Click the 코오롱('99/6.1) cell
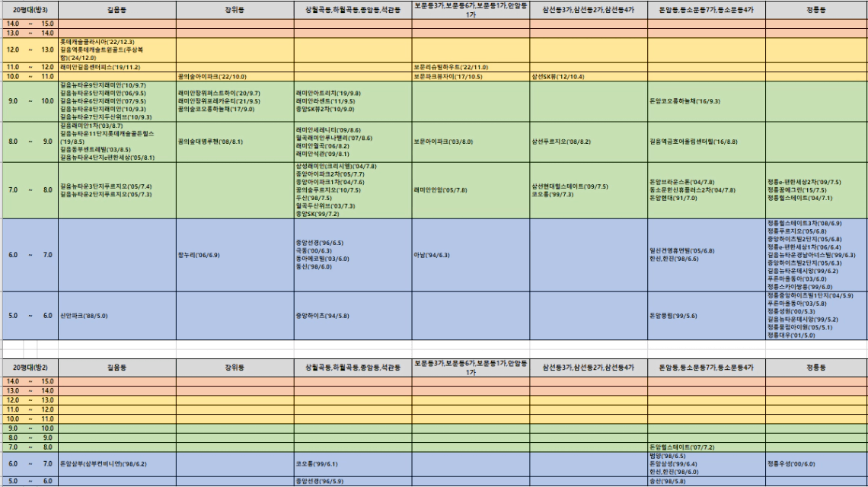 tap(353, 464)
